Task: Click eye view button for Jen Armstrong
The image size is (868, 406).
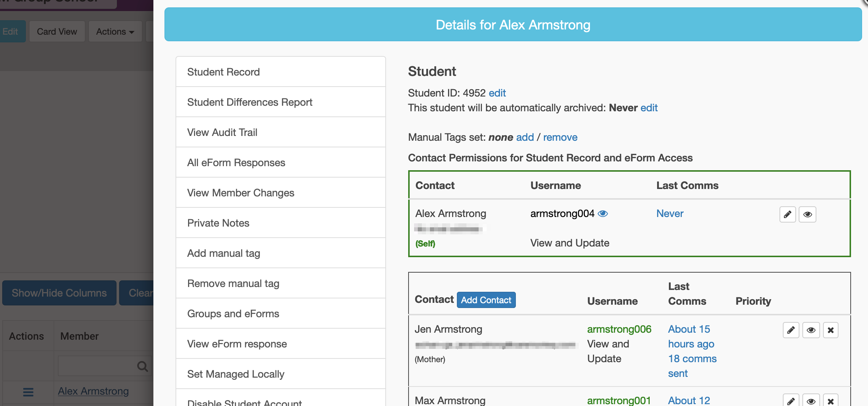Action: pos(810,330)
